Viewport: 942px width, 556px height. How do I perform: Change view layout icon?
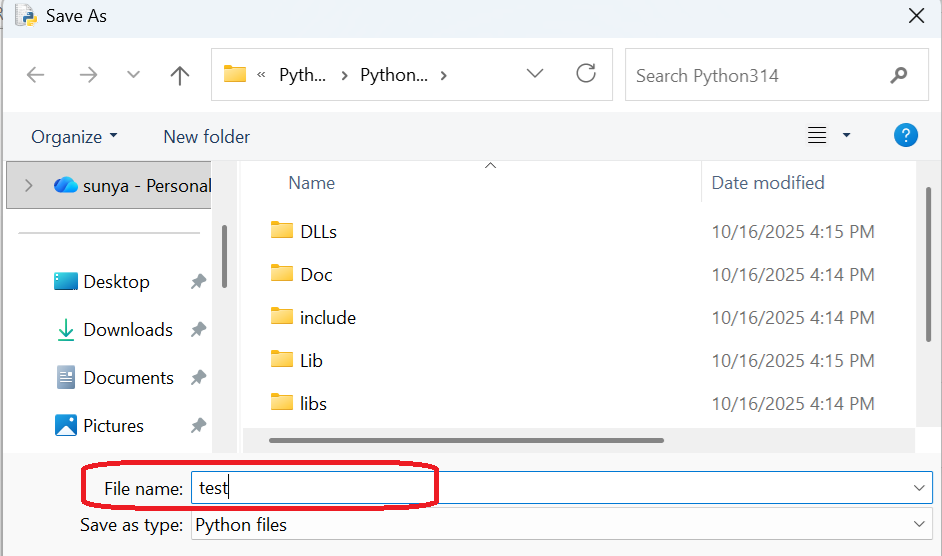tap(817, 136)
